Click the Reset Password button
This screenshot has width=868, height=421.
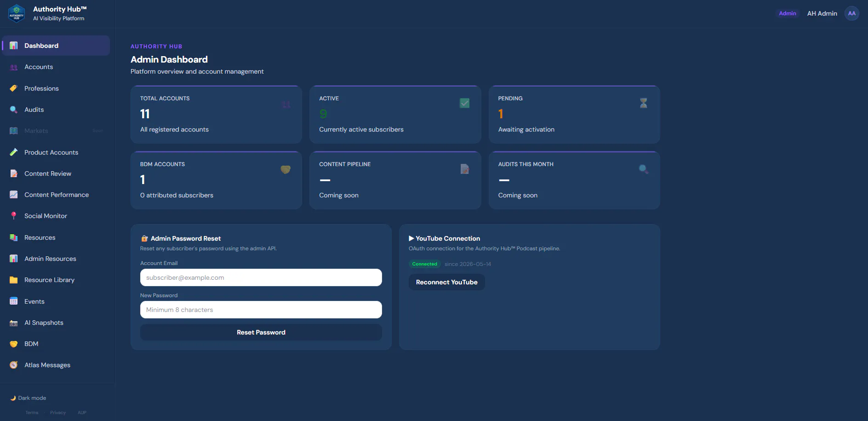[x=261, y=332]
